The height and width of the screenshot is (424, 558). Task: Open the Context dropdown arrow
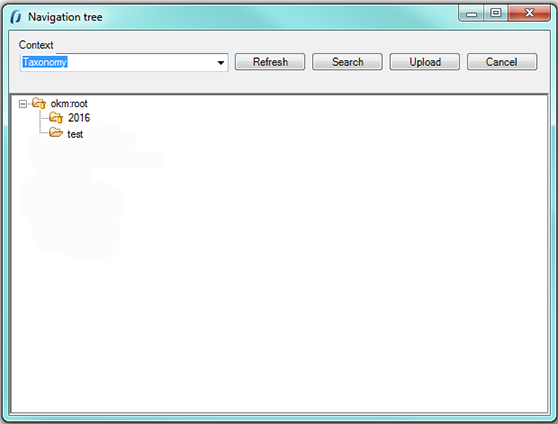click(221, 63)
